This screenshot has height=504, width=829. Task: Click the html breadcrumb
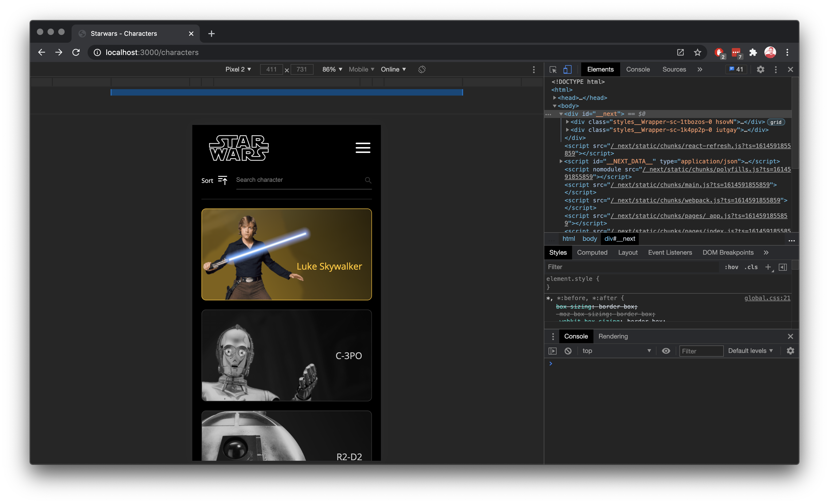(x=568, y=239)
